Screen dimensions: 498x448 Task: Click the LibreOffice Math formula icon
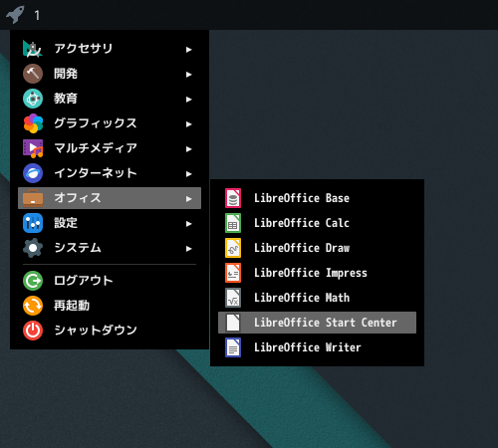tap(233, 298)
